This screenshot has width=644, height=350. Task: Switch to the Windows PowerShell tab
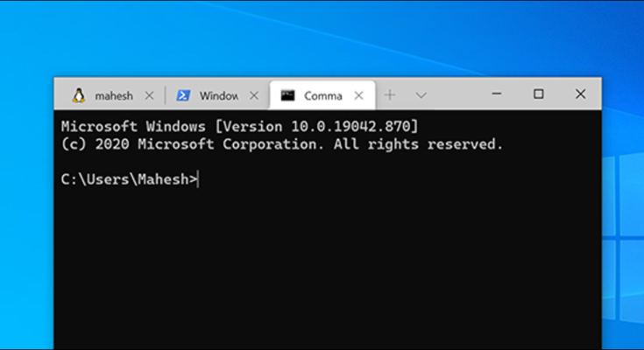(218, 95)
